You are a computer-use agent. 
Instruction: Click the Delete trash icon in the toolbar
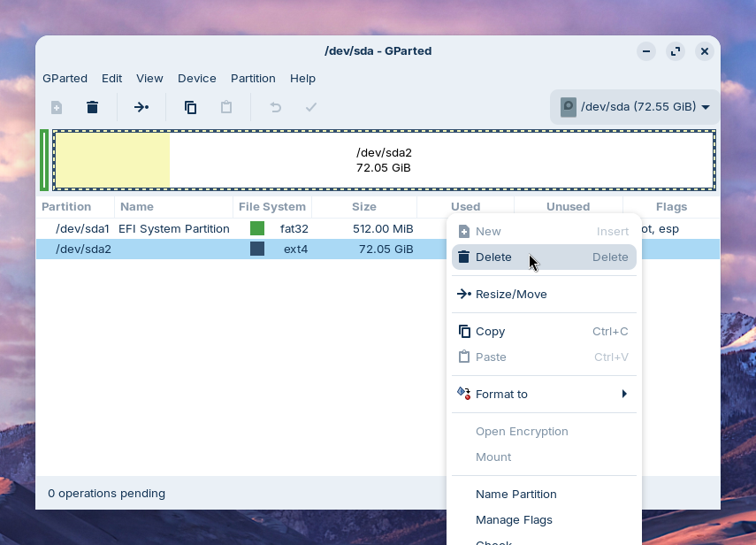92,106
